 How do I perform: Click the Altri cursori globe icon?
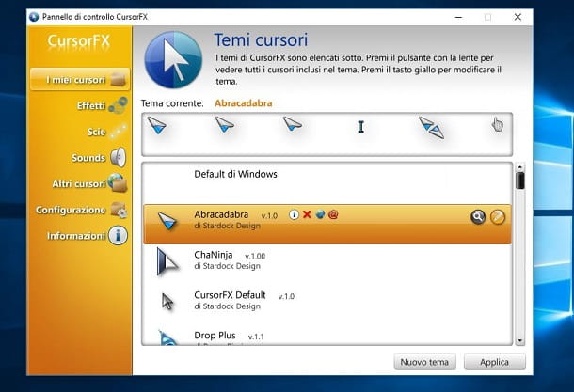118,183
